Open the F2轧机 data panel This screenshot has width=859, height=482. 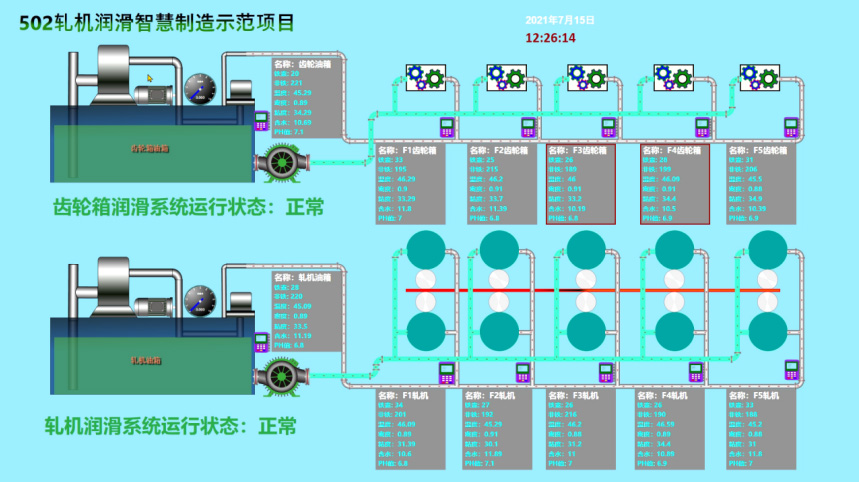pos(496,429)
